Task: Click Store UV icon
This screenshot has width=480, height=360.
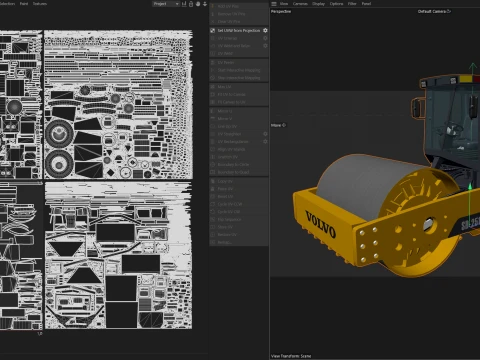Action: [x=213, y=227]
